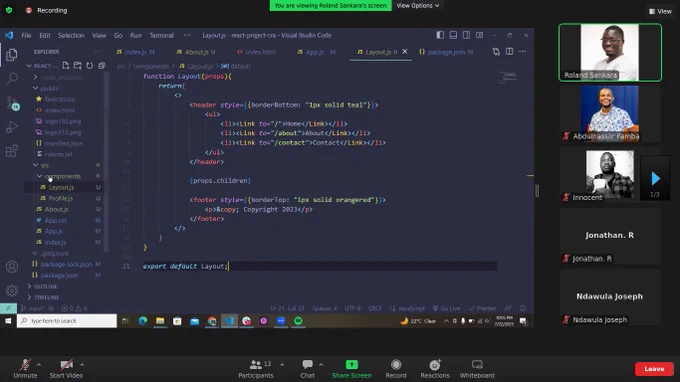Toggle primary side bar visibility

tap(440, 35)
